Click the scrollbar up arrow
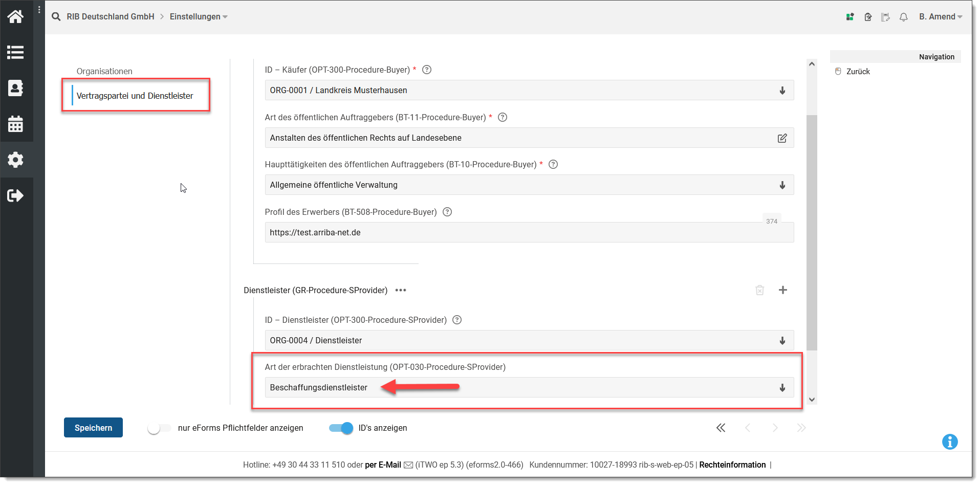Viewport: 980px width, 485px height. pos(812,64)
